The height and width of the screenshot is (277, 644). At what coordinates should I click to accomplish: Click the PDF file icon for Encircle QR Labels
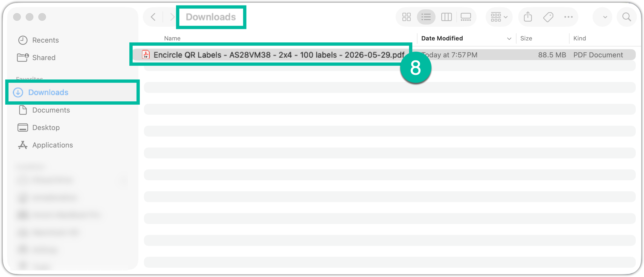(x=146, y=55)
